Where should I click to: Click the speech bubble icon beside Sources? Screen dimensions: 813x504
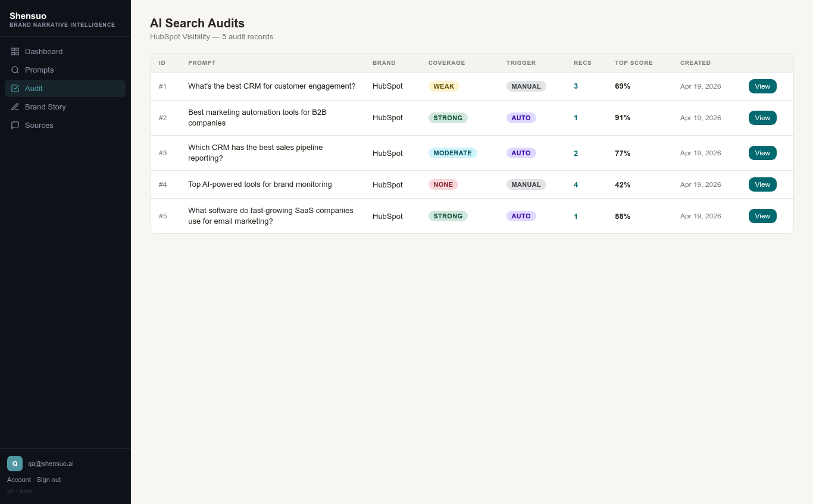click(x=15, y=125)
